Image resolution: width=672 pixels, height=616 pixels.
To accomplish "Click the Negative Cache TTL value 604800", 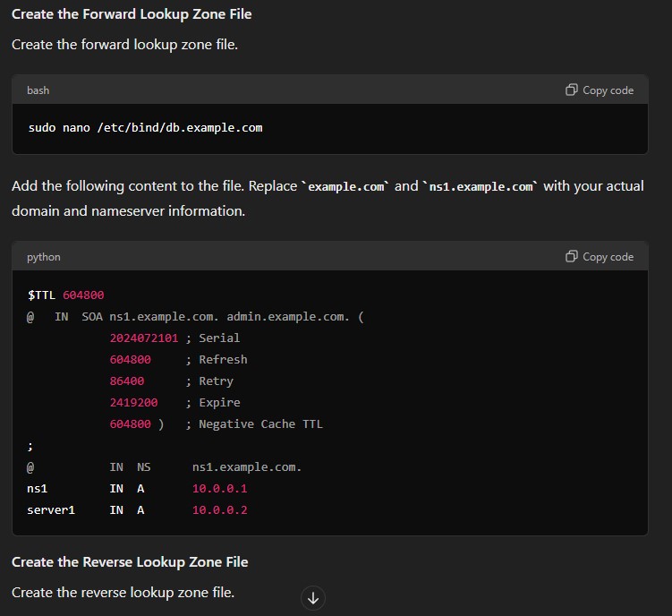I will tap(131, 423).
